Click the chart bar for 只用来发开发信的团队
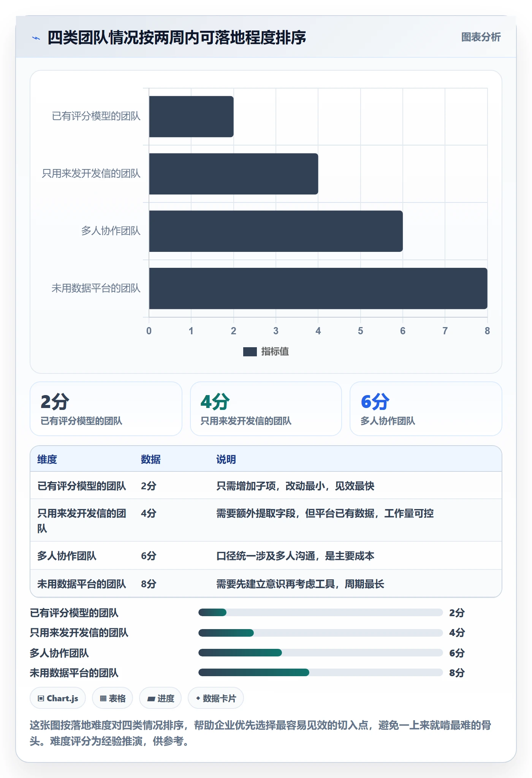Image resolution: width=532 pixels, height=778 pixels. tap(233, 174)
